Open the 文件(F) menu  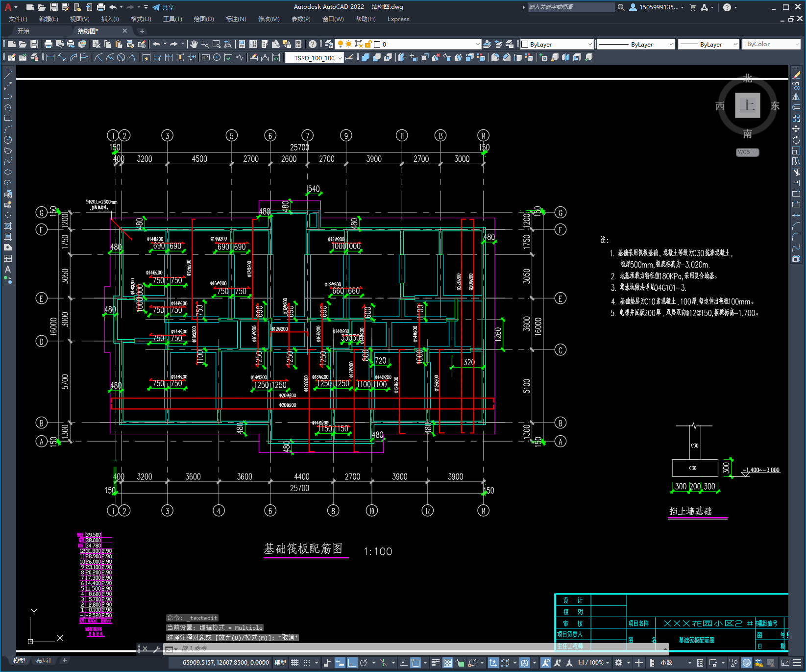(x=18, y=19)
